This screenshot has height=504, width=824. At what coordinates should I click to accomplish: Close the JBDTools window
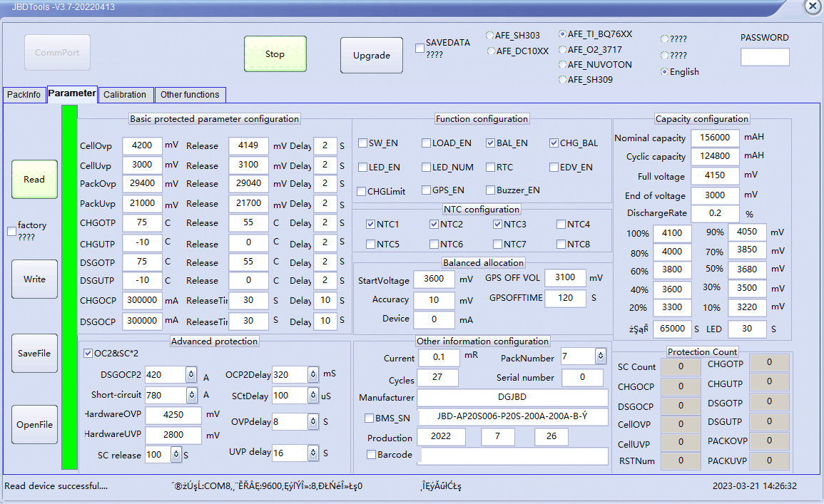(x=812, y=6)
